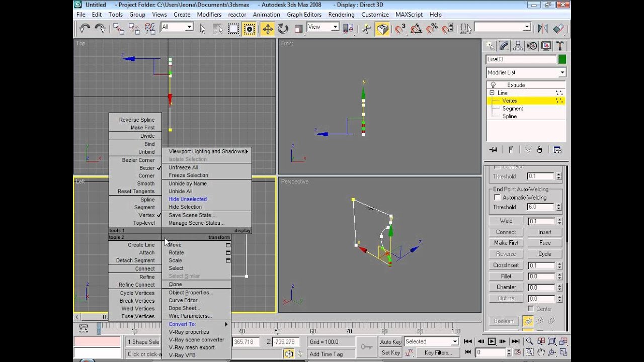This screenshot has width=644, height=362.
Task: Click the Mirror tool icon
Action: (542, 29)
